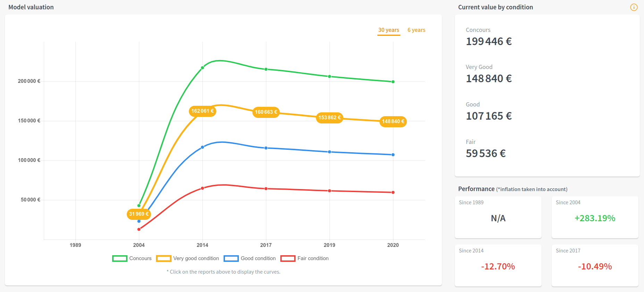644x292 pixels.
Task: Click the 160 663 € data label
Action: coord(266,112)
